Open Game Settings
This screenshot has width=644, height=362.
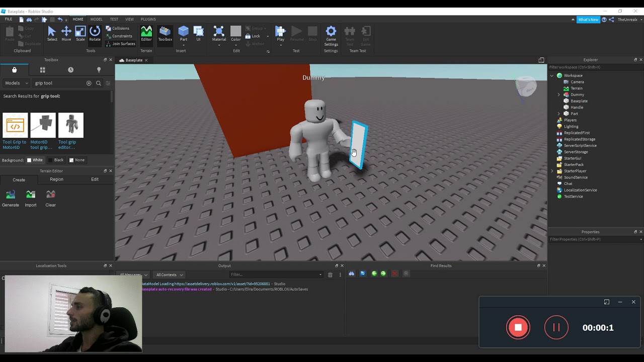331,36
